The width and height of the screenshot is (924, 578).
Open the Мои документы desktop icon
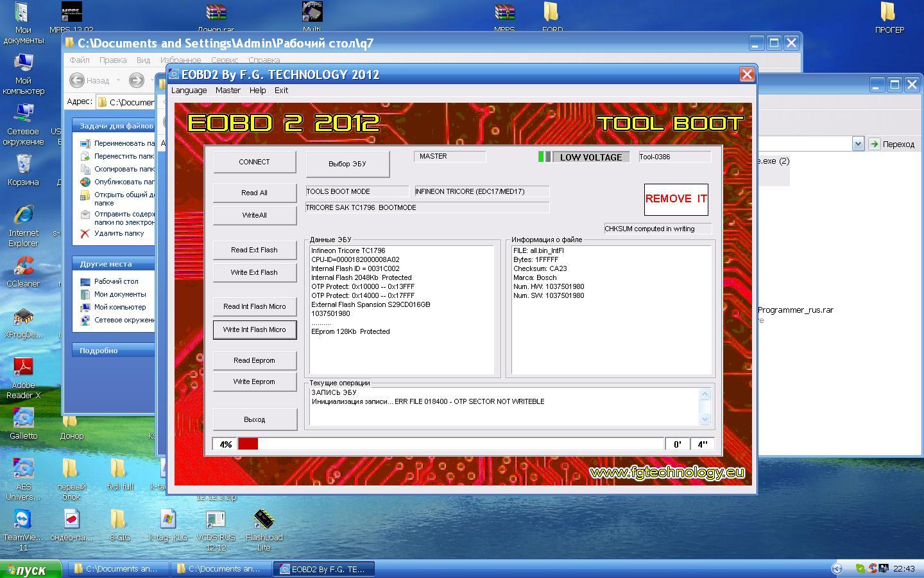click(x=22, y=22)
